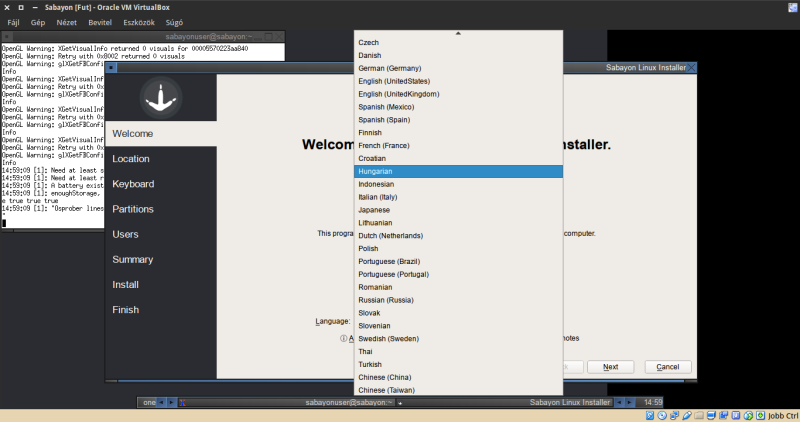Open the Súgó menu
The image size is (800, 422).
click(x=174, y=22)
